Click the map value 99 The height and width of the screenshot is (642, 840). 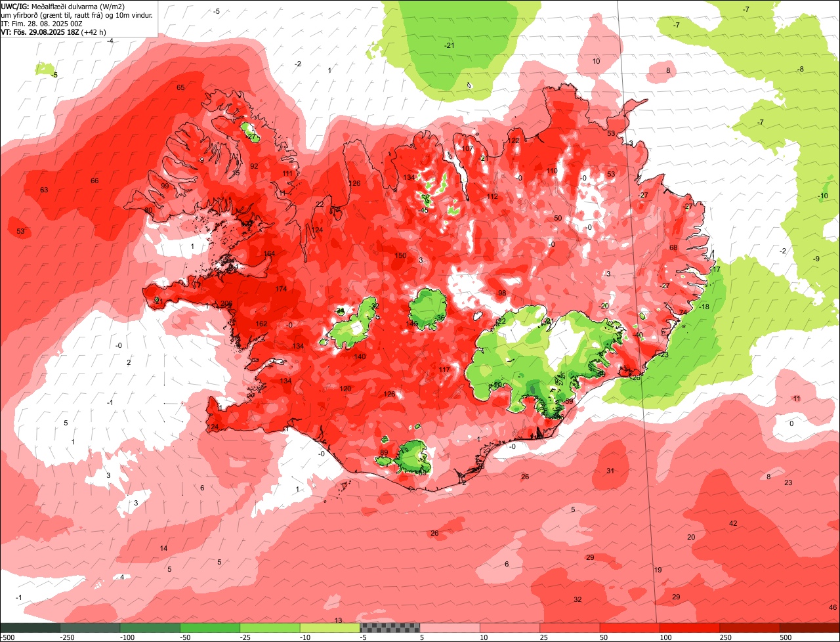165,186
